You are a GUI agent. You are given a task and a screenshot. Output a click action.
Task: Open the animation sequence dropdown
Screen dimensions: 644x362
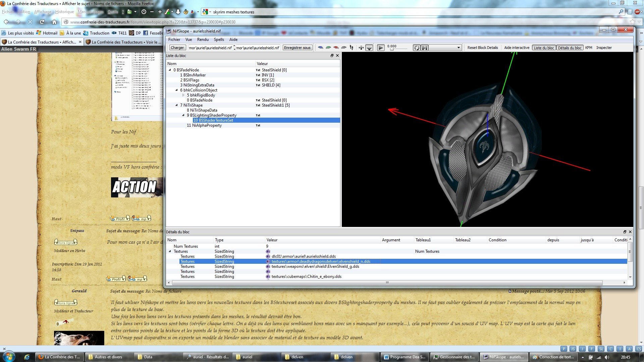click(x=445, y=48)
